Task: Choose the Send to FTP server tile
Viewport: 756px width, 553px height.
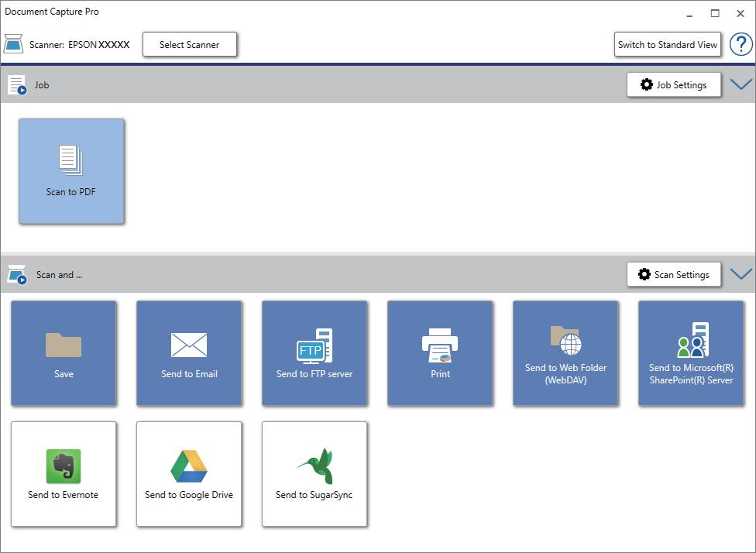Action: point(314,353)
